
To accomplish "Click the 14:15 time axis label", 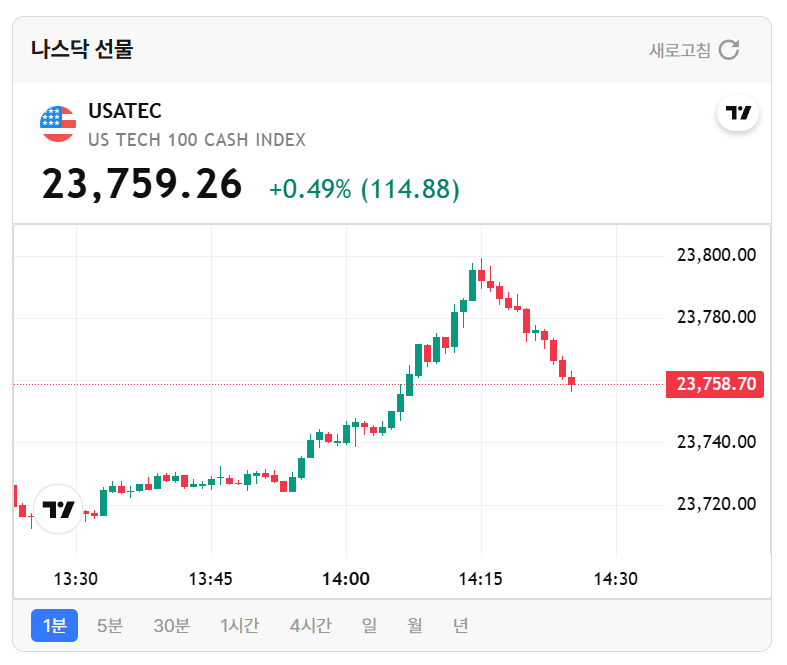I will tap(481, 579).
